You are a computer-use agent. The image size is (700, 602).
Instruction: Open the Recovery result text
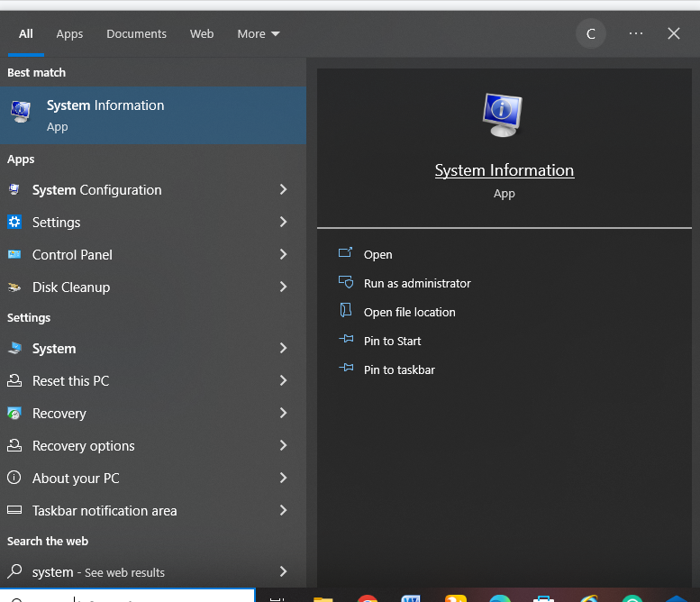59,414
